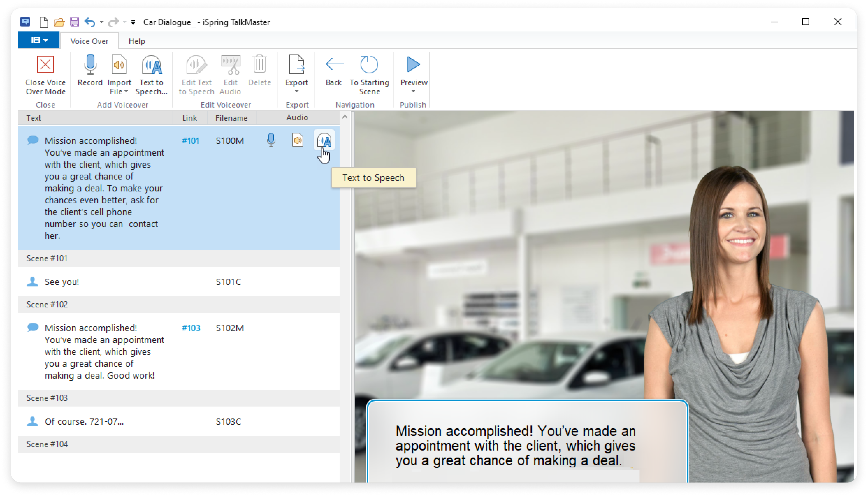Click the row Text to Speech icon
Image resolution: width=868 pixels, height=496 pixels.
click(x=324, y=140)
